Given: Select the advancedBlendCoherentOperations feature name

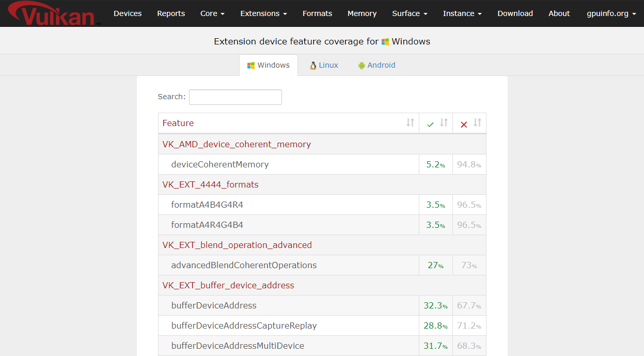Looking at the screenshot, I should (x=244, y=265).
